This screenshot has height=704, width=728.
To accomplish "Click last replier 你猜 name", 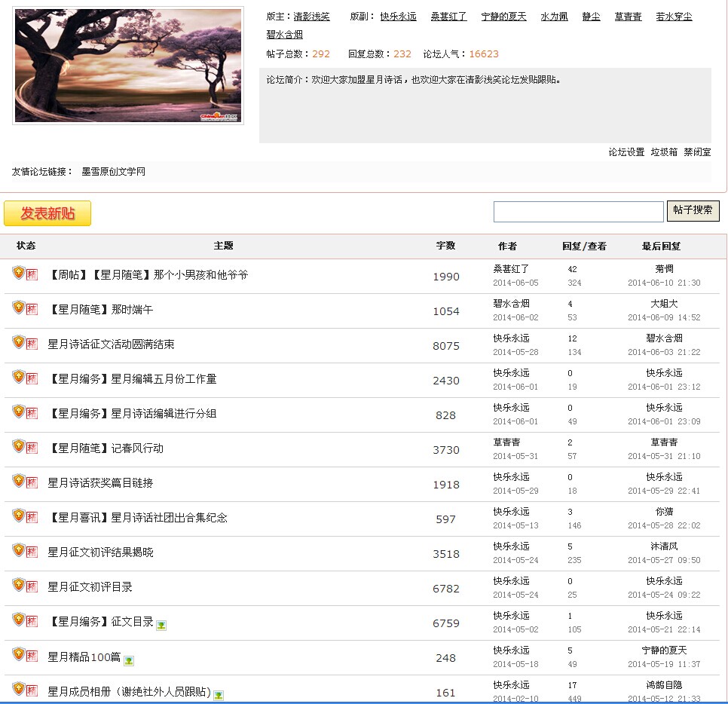I will tap(664, 512).
